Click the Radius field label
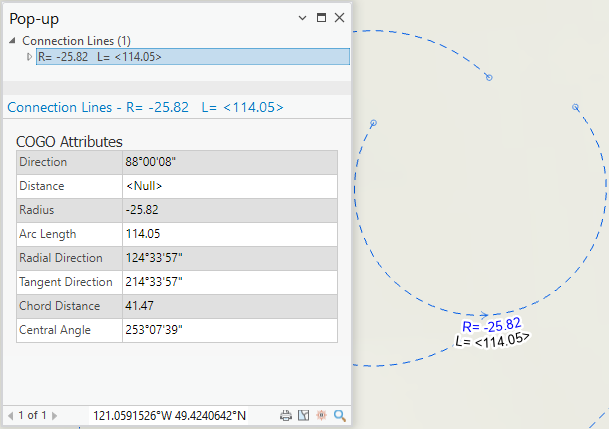The width and height of the screenshot is (609, 429). (x=37, y=210)
